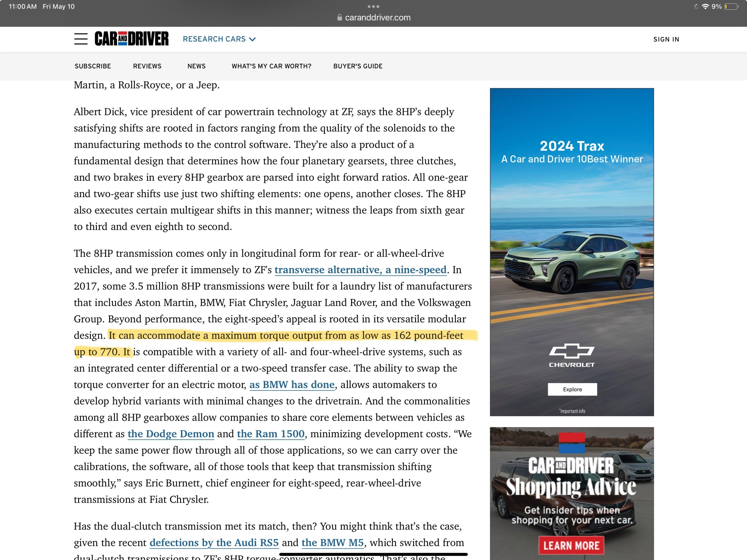The width and height of the screenshot is (747, 560).
Task: Open the News section
Action: 197,66
